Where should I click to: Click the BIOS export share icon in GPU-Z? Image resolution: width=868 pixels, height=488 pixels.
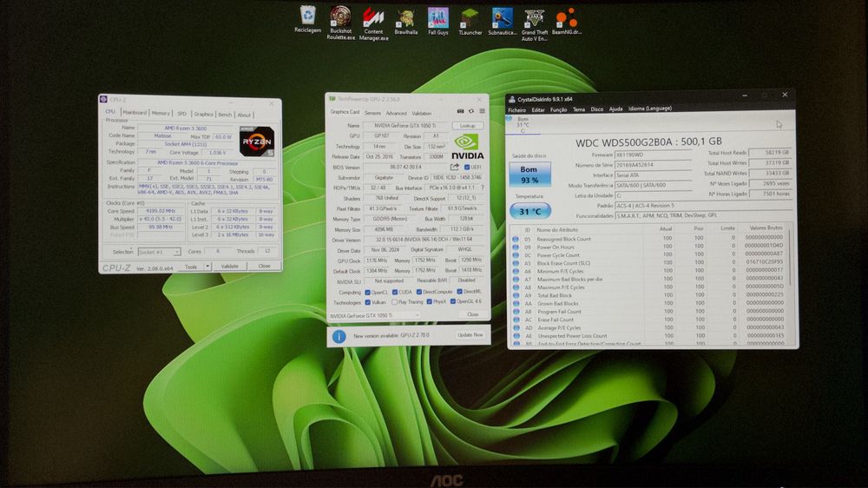[x=455, y=167]
